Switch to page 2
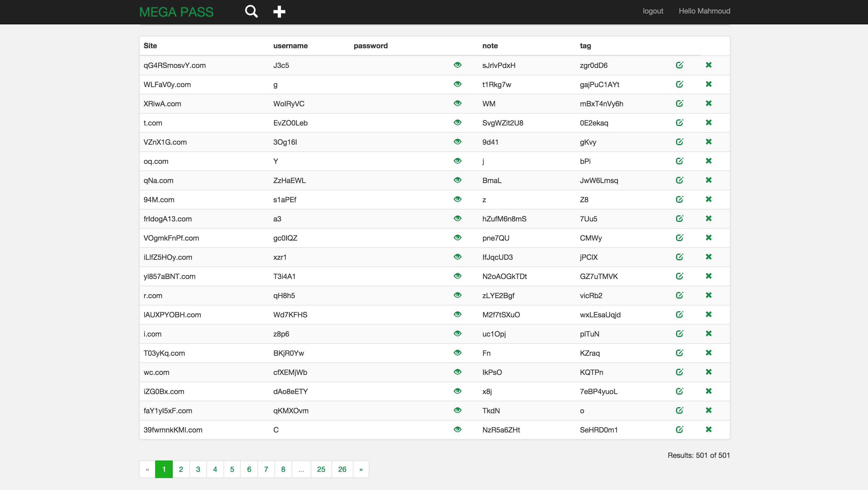Image resolution: width=868 pixels, height=490 pixels. pyautogui.click(x=181, y=470)
